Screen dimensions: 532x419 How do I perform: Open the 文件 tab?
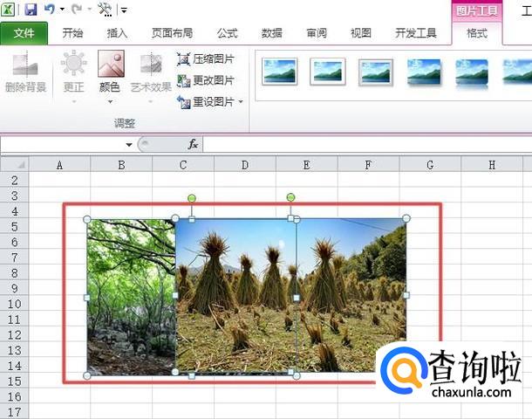[x=24, y=33]
